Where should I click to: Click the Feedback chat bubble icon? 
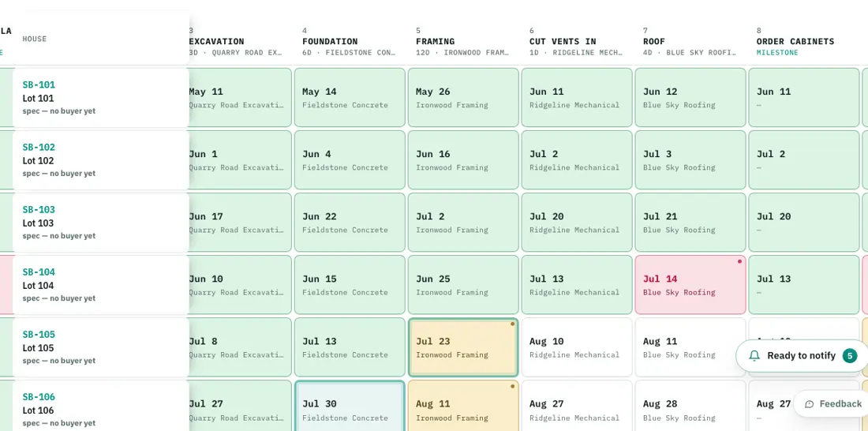810,404
